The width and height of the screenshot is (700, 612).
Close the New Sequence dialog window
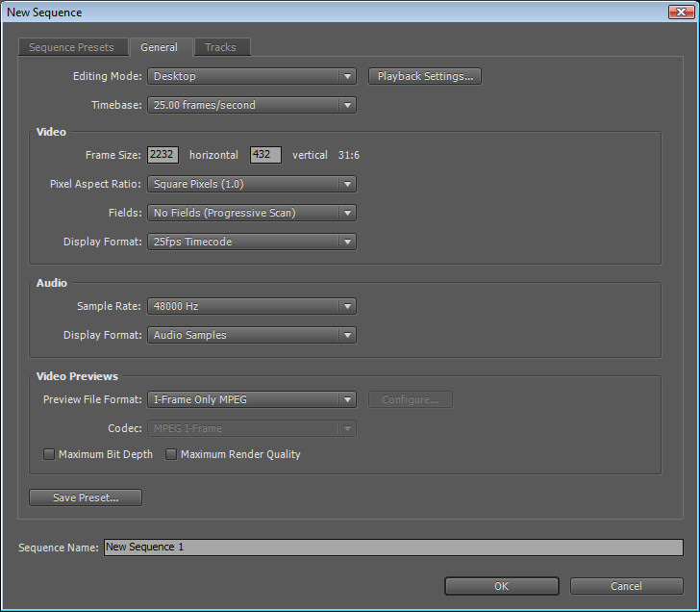coord(682,12)
